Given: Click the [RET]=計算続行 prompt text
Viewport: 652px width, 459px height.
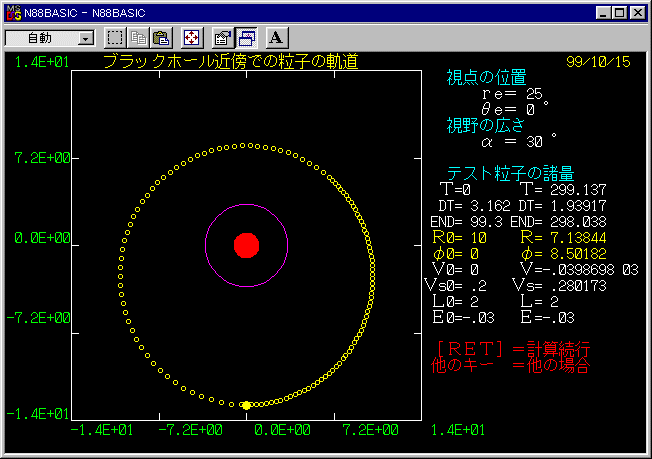Looking at the screenshot, I should coord(512,347).
